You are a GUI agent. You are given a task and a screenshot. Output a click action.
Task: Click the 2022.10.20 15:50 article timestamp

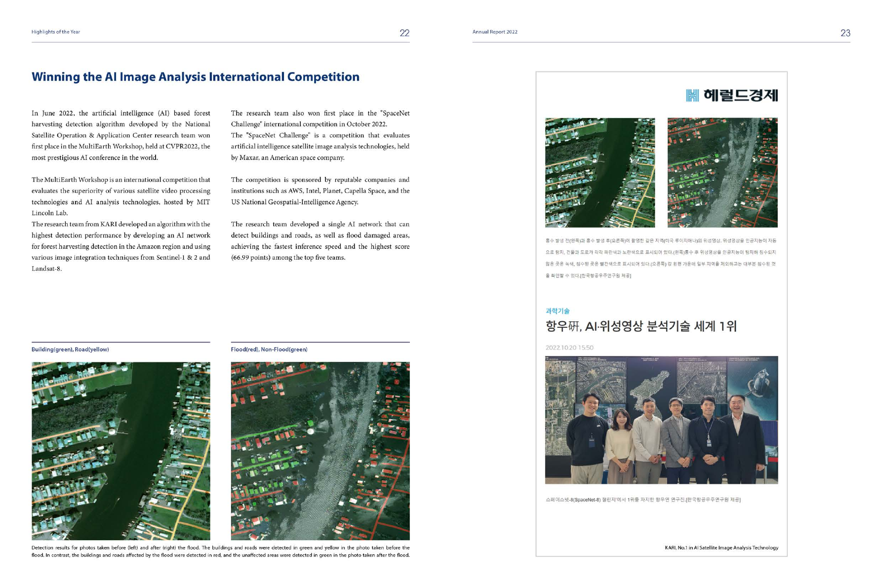pos(569,348)
